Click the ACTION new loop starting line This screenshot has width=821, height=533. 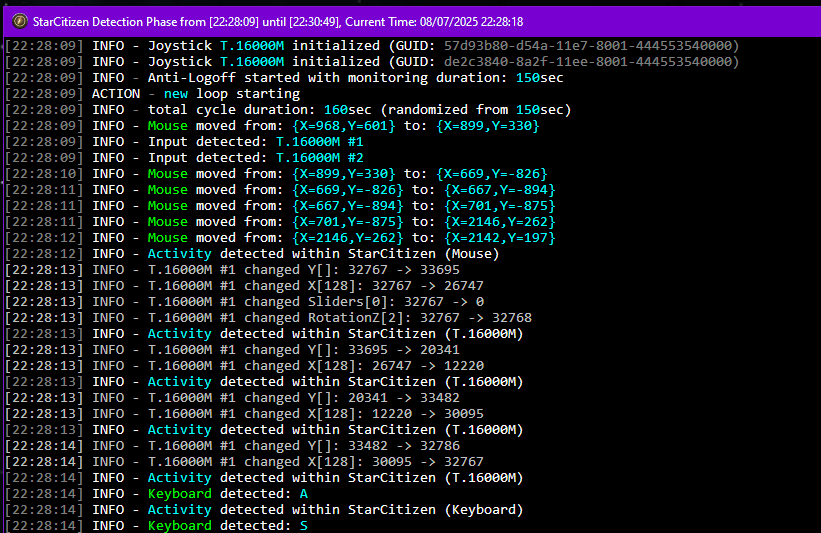click(152, 94)
